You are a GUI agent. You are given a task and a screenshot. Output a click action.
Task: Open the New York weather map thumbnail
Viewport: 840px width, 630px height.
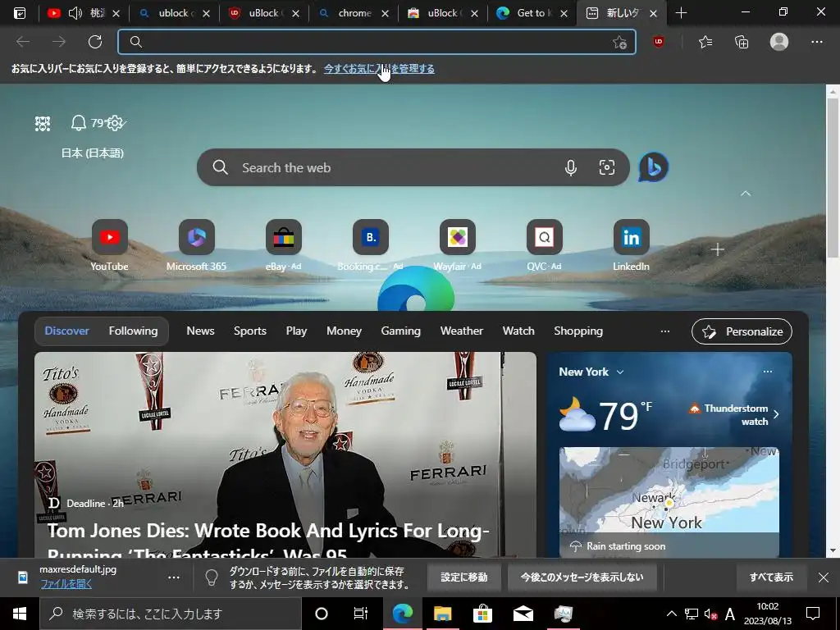click(669, 502)
